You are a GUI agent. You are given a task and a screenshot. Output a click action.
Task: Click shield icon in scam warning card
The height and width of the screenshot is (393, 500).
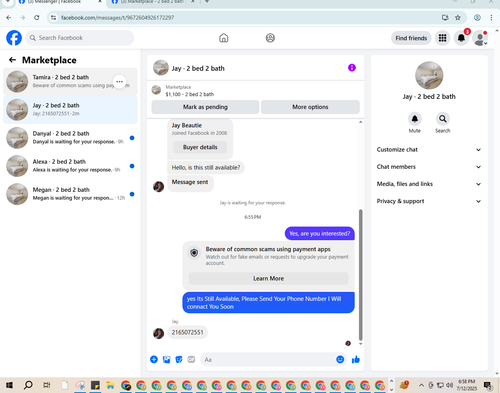click(x=194, y=253)
